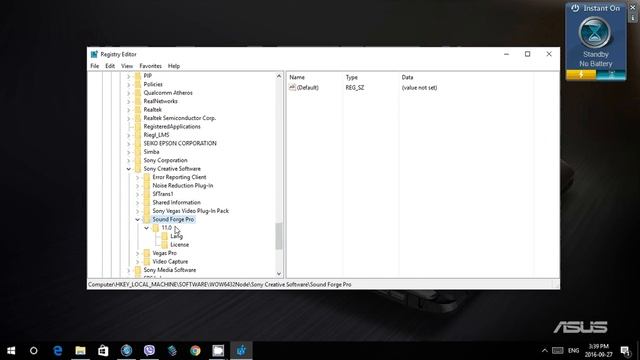640x360 pixels.
Task: Click the Vegas Pro folder icon
Action: click(147, 253)
